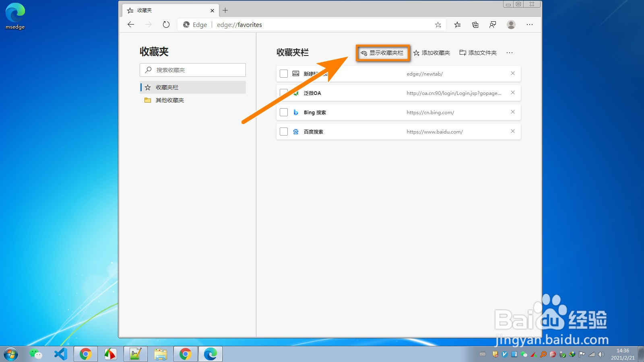The height and width of the screenshot is (362, 644).
Task: Open the Favorites toolbar icon beside the address bar
Action: tap(457, 25)
